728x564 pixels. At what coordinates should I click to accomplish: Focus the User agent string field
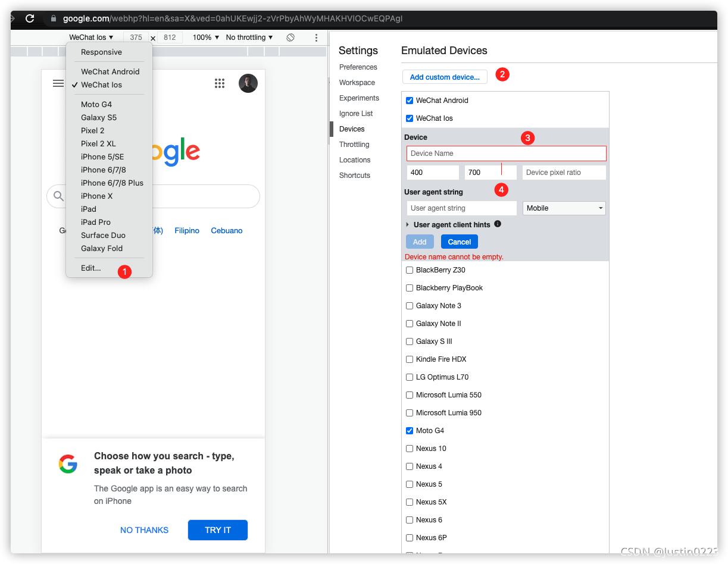(462, 208)
